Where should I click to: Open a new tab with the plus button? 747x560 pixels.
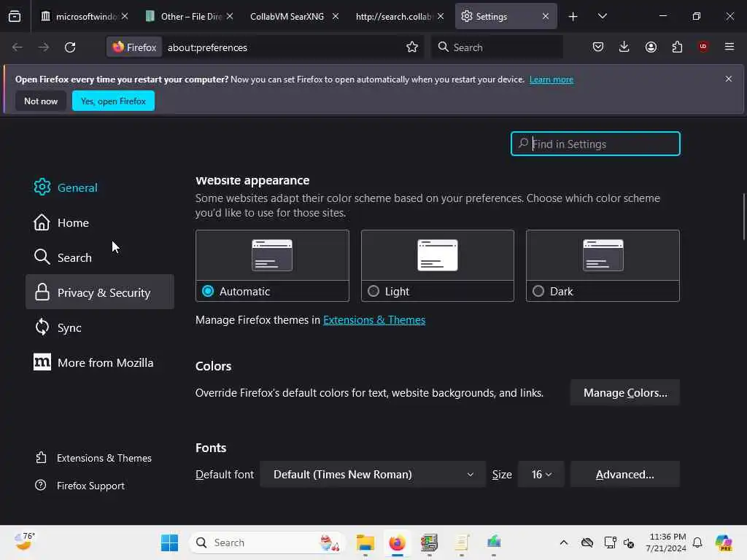[x=573, y=17]
